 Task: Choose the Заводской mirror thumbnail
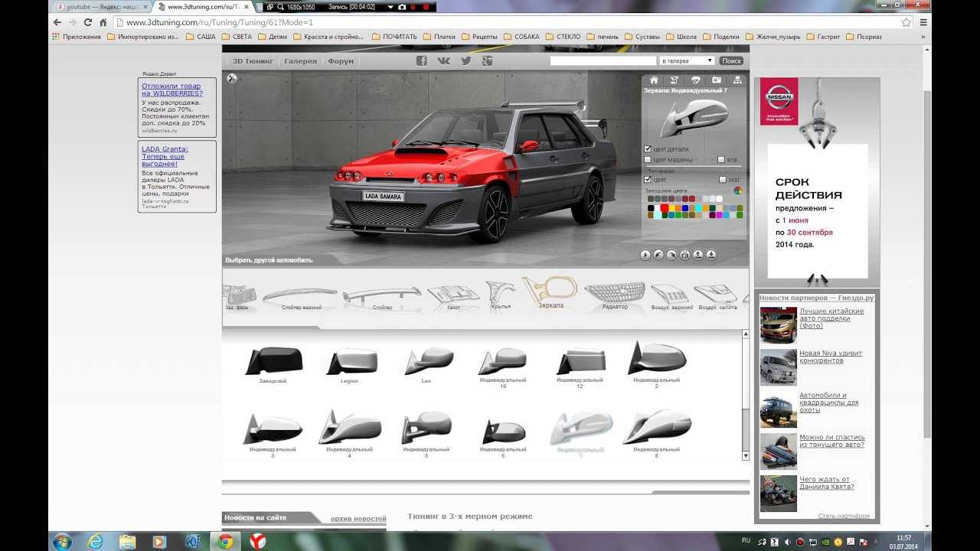point(273,363)
